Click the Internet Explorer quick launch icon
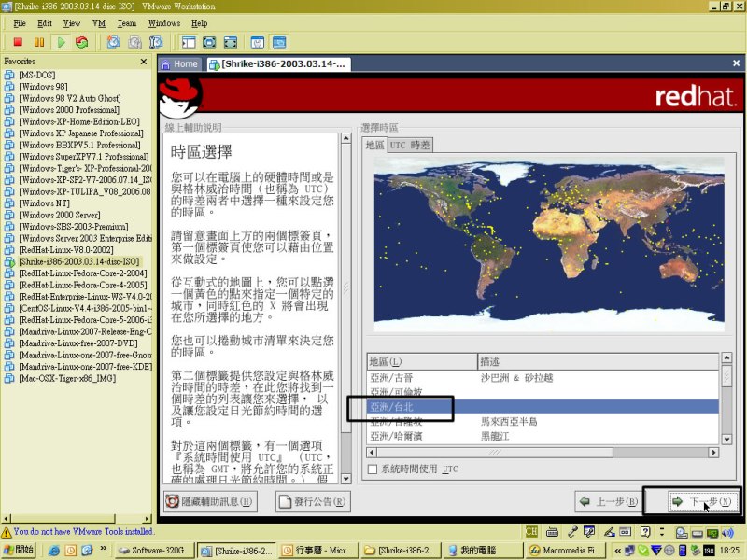Viewport: 747px width, 560px height. tap(54, 551)
